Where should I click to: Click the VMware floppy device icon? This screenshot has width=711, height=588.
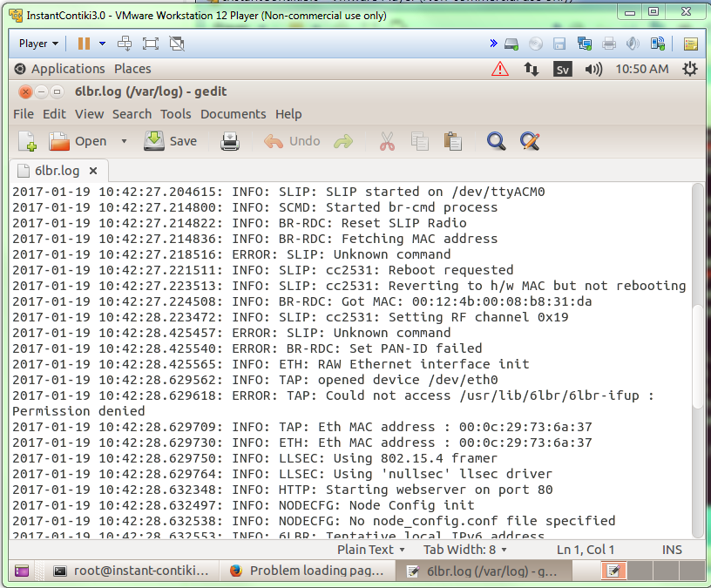(559, 44)
